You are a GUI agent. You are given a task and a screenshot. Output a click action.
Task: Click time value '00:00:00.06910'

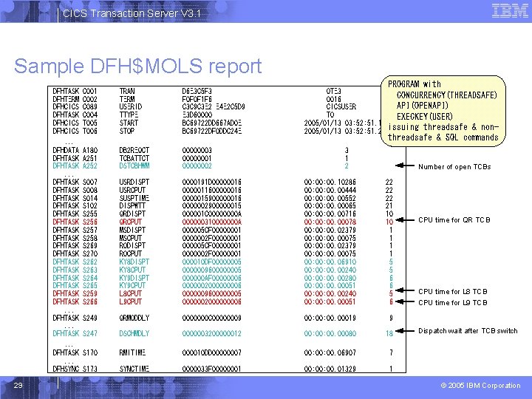330,262
